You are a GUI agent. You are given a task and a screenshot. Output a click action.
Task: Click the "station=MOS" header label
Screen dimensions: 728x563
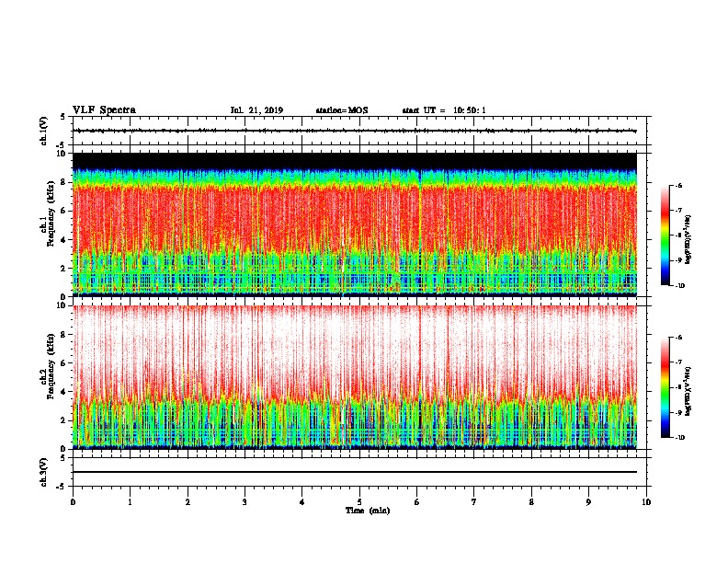tap(342, 110)
